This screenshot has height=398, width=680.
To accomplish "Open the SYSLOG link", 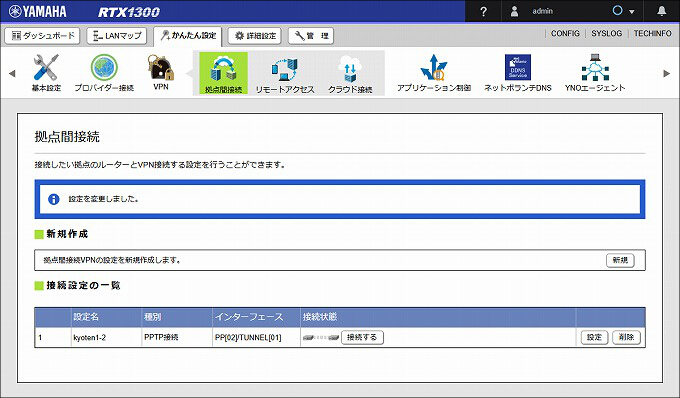I will (x=606, y=33).
